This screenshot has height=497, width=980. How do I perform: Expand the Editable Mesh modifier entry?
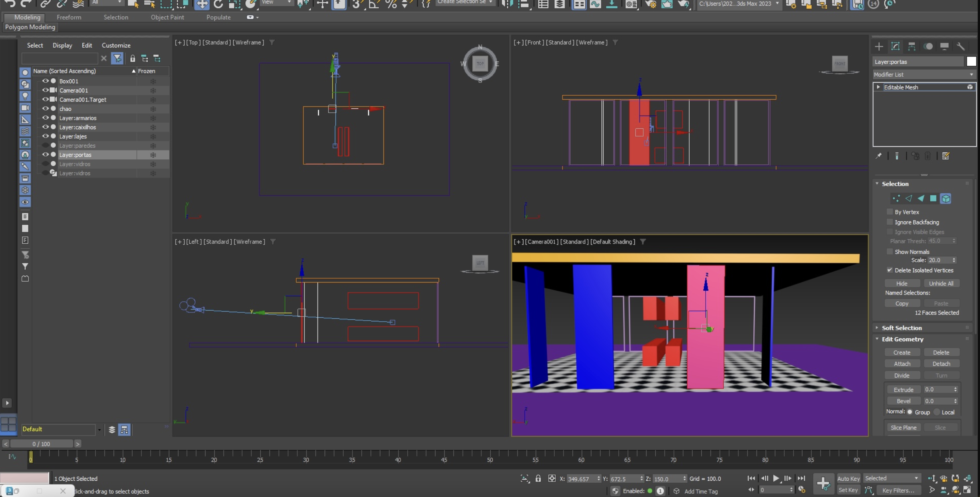point(878,87)
